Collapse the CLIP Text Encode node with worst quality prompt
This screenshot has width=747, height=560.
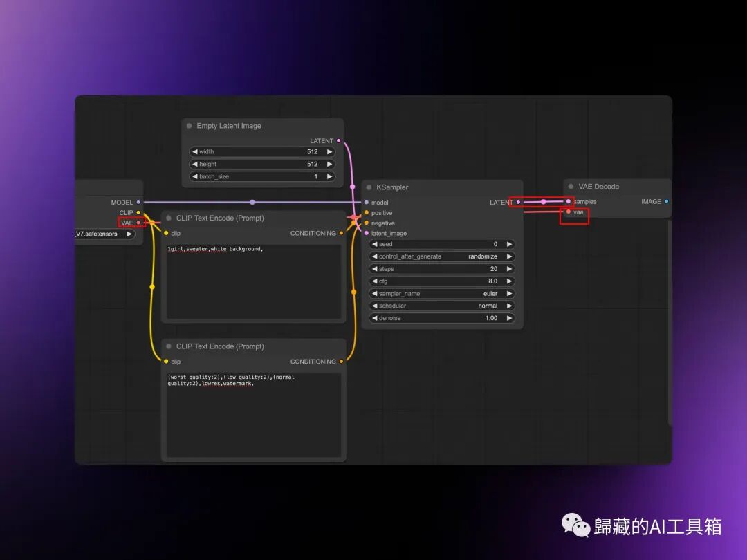coord(169,346)
